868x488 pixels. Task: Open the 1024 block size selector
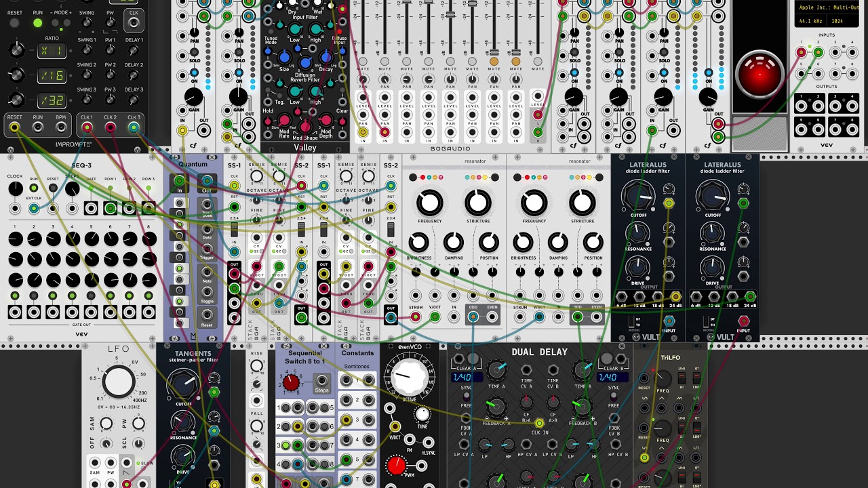click(x=842, y=21)
